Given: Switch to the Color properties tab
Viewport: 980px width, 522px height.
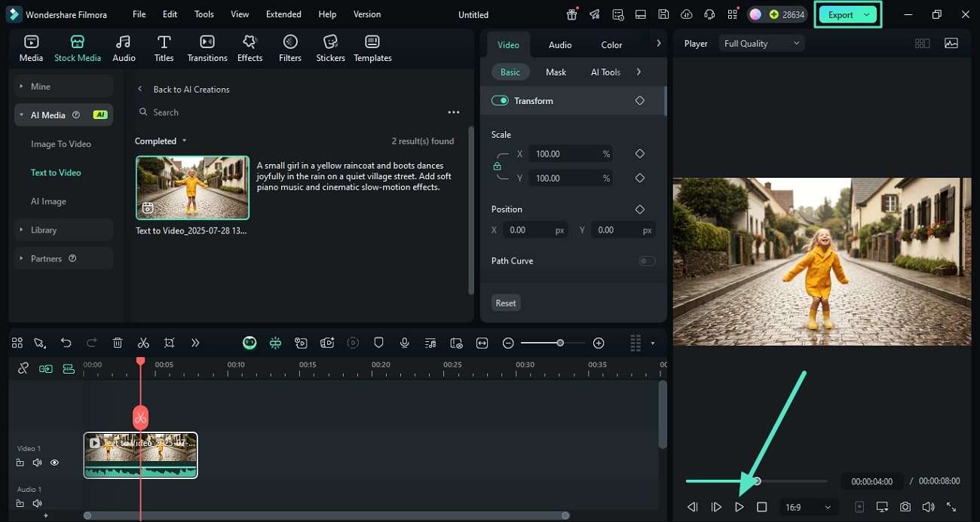Looking at the screenshot, I should [x=611, y=44].
